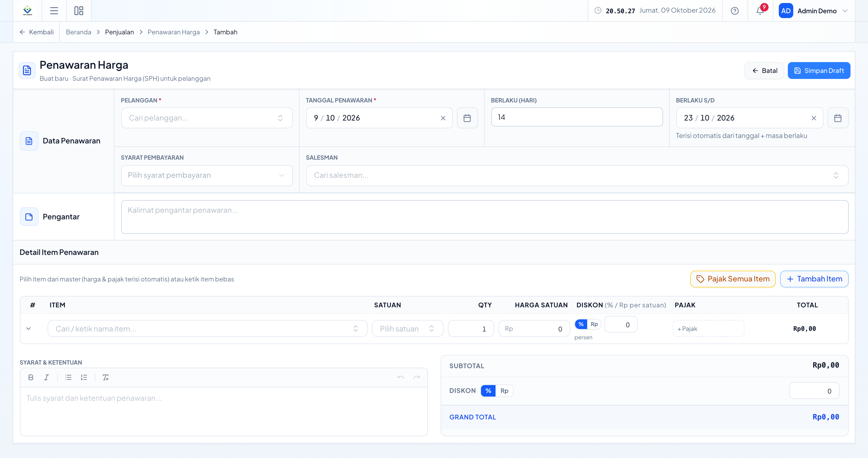Image resolution: width=868 pixels, height=458 pixels.
Task: Open the Syarat Pembayaran dropdown
Action: [207, 175]
